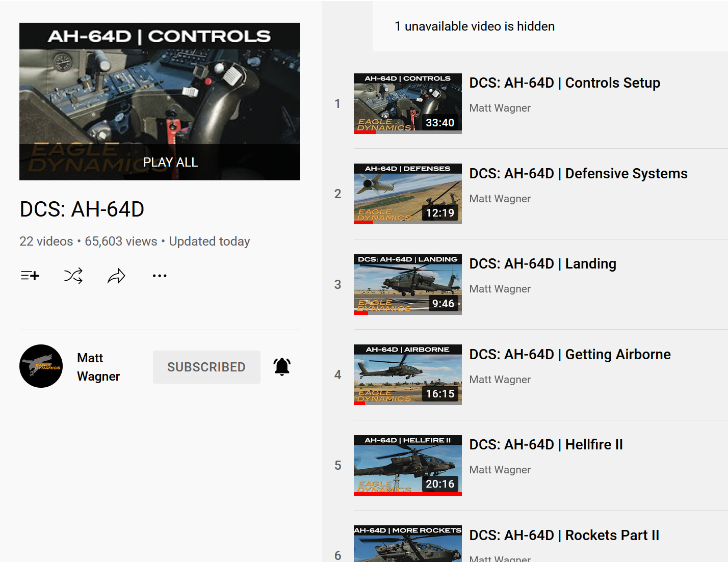Click the 12:19 duration badge
The height and width of the screenshot is (562, 728).
(440, 213)
